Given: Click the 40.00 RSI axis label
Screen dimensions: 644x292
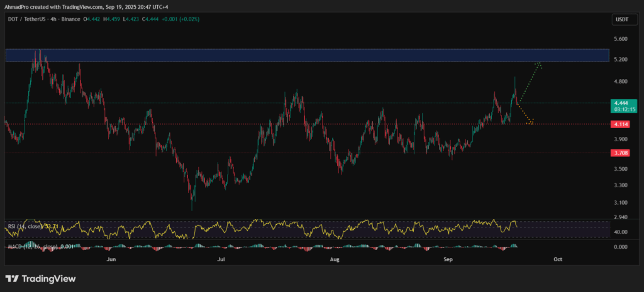Looking at the screenshot, I should pyautogui.click(x=621, y=232).
